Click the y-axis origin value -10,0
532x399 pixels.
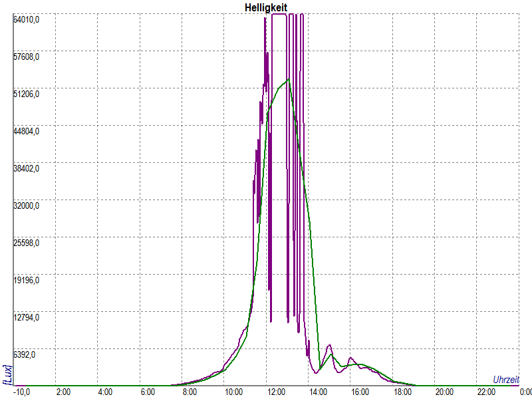[21, 392]
